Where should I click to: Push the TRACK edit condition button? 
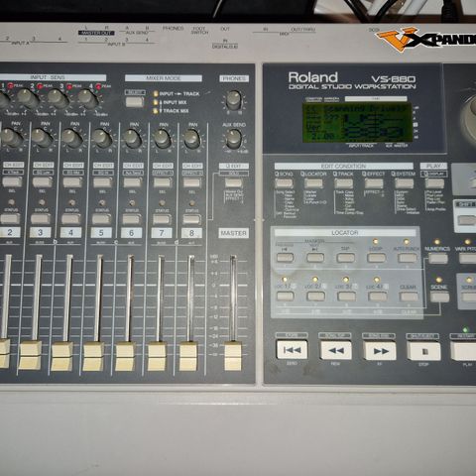(x=344, y=183)
